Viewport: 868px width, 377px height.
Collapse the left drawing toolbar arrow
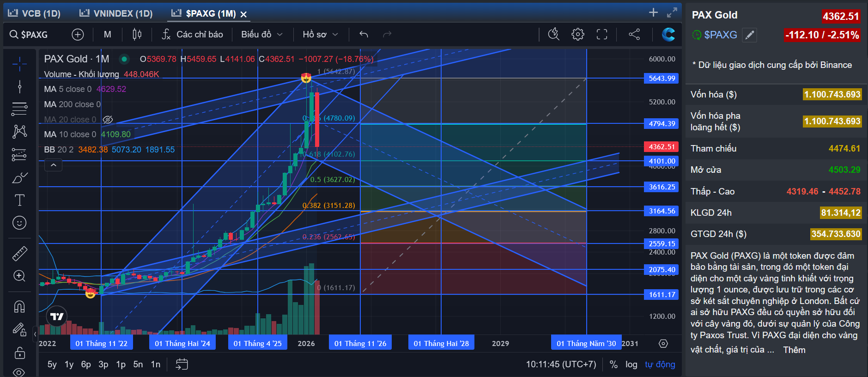35,334
